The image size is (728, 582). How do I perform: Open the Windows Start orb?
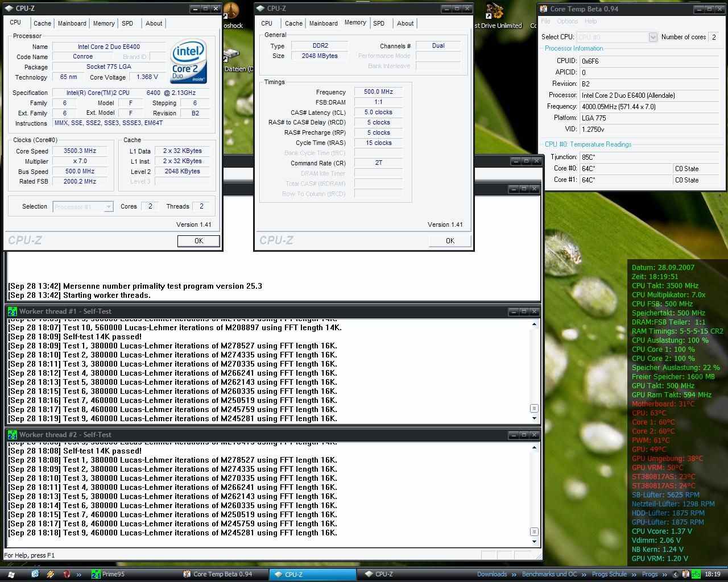(x=10, y=574)
